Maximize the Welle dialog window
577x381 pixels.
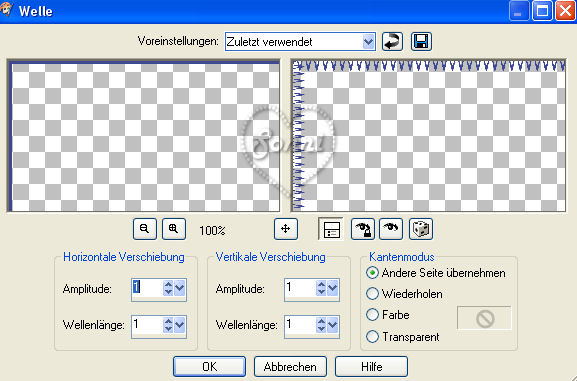coord(542,11)
